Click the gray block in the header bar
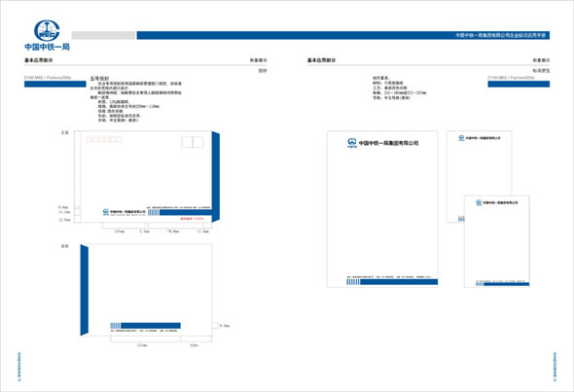This screenshot has height=392, width=574. click(103, 35)
